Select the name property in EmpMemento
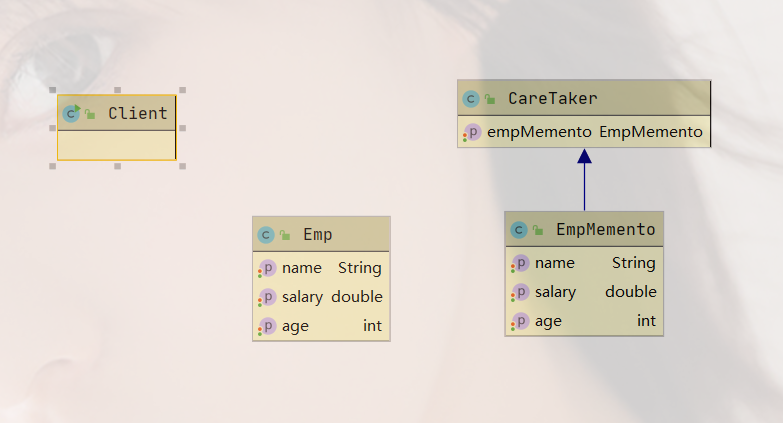This screenshot has height=423, width=783. point(555,263)
